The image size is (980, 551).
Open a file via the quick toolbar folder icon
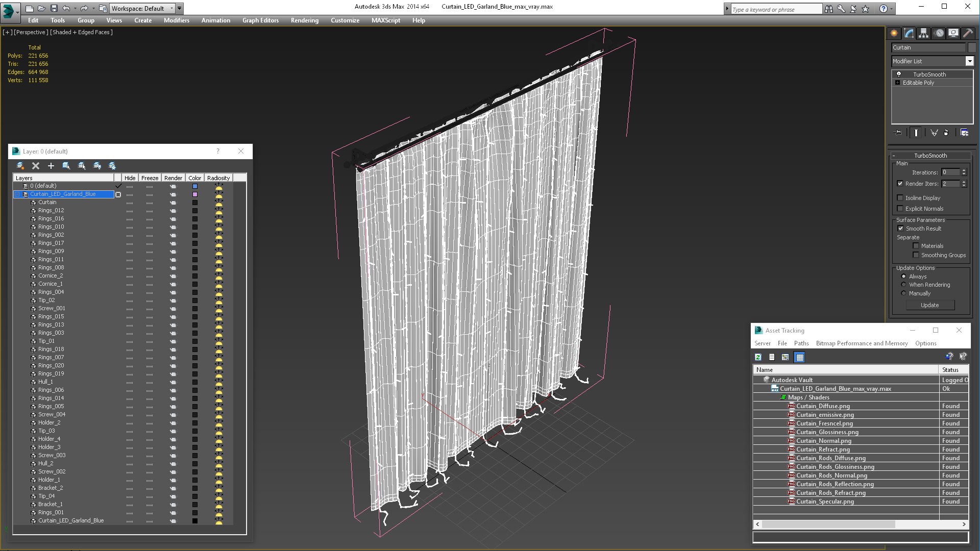coord(41,8)
